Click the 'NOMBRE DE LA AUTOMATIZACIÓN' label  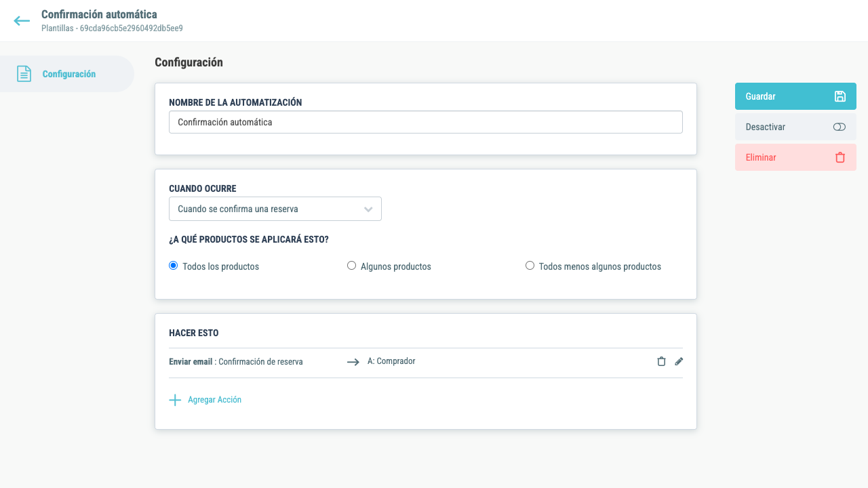tap(235, 102)
